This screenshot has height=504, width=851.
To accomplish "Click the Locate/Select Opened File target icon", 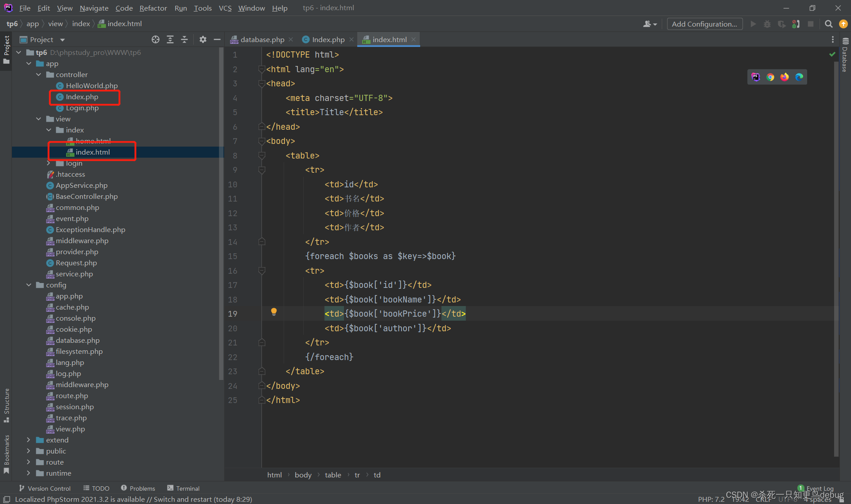I will (156, 39).
